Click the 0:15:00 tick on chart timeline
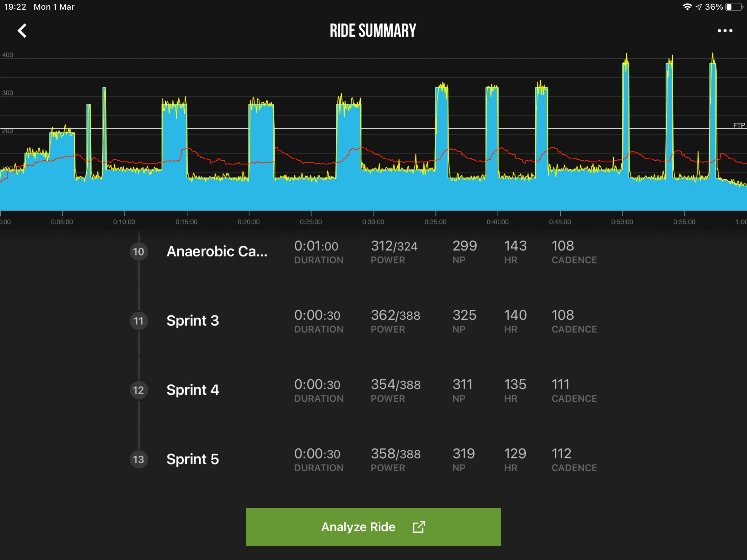Screen dimensions: 747x560 tap(186, 222)
